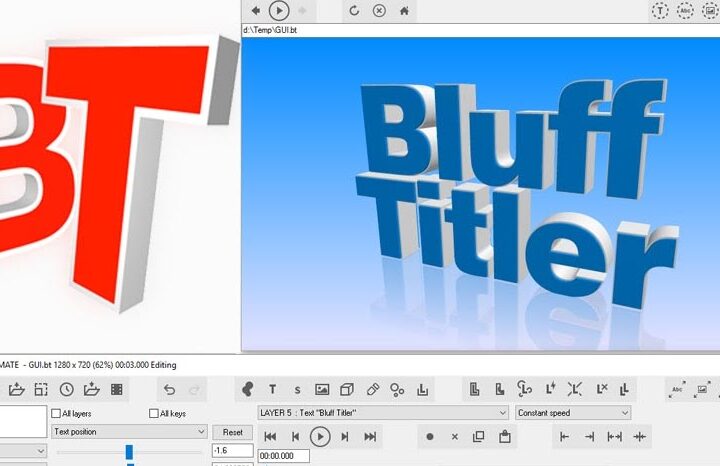
Task: Click the d:\Temp\GUI.bt address bar
Action: (480, 30)
